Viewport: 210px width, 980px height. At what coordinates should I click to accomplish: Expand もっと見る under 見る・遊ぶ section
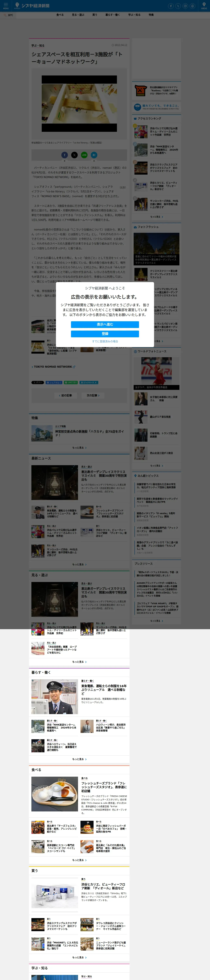coord(79,662)
